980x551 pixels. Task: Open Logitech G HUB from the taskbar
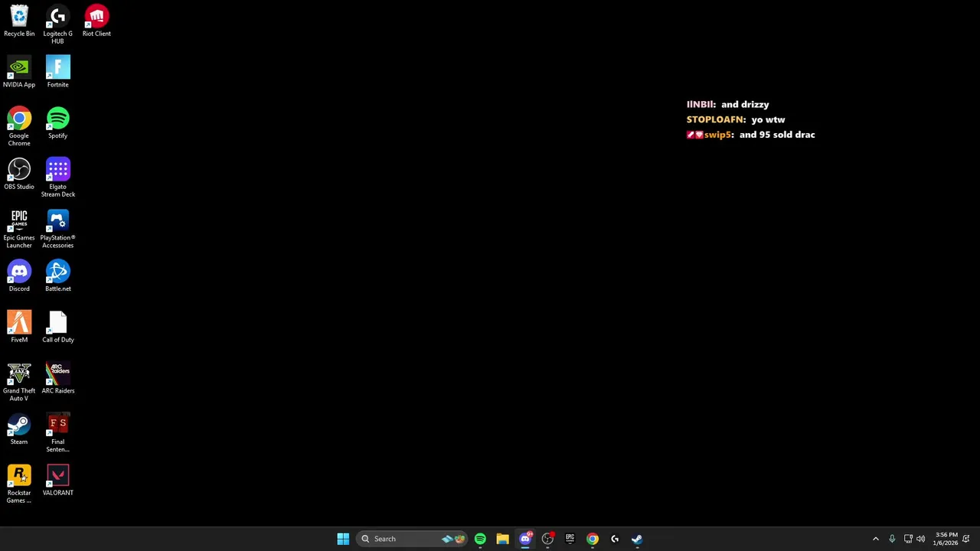[x=615, y=539]
